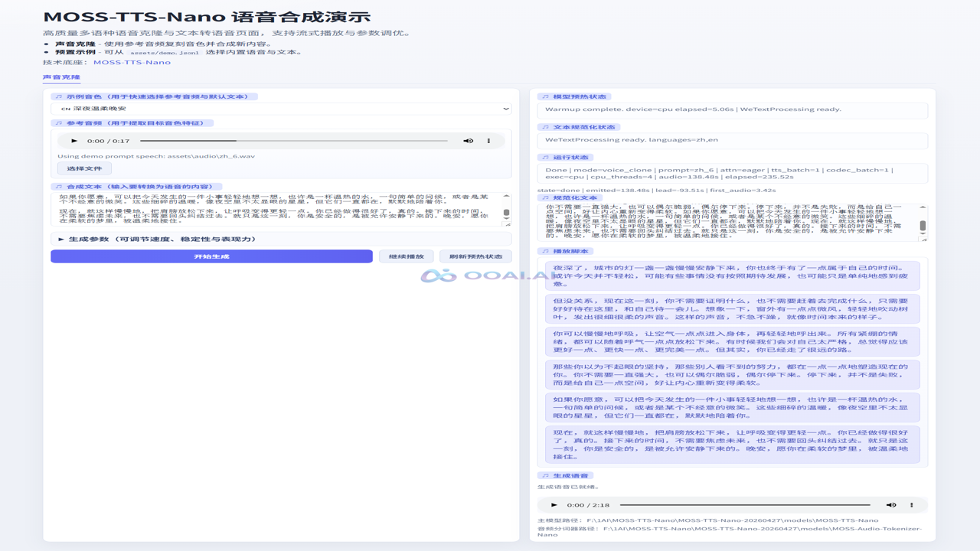The height and width of the screenshot is (551, 980).
Task: Click the 预置示例 bullet description line
Action: tap(178, 53)
